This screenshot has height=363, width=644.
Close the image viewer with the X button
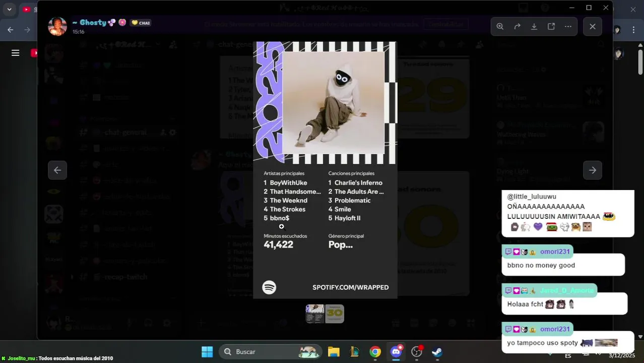(593, 27)
